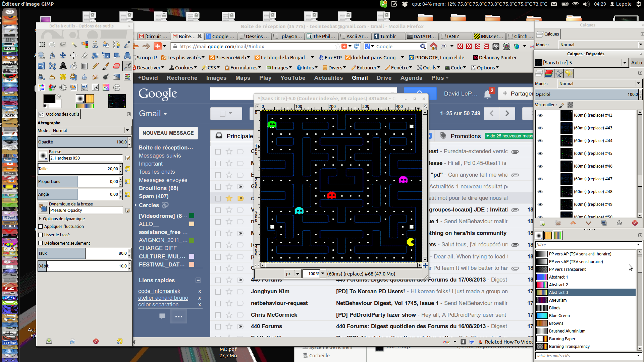Click the duplicate layer icon
Viewport: 644px width, 362px height.
604,223
